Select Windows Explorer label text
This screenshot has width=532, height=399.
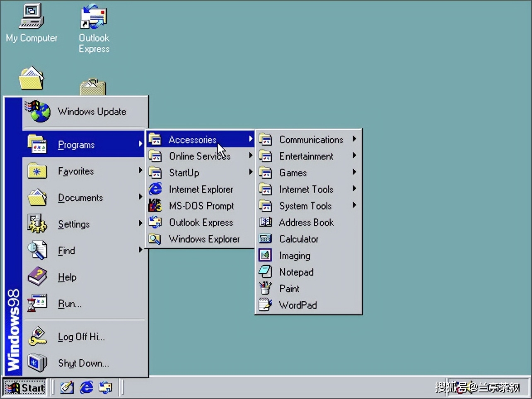pyautogui.click(x=204, y=239)
